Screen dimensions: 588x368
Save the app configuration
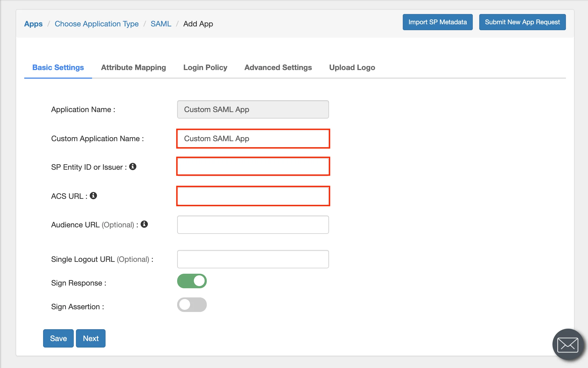point(58,338)
